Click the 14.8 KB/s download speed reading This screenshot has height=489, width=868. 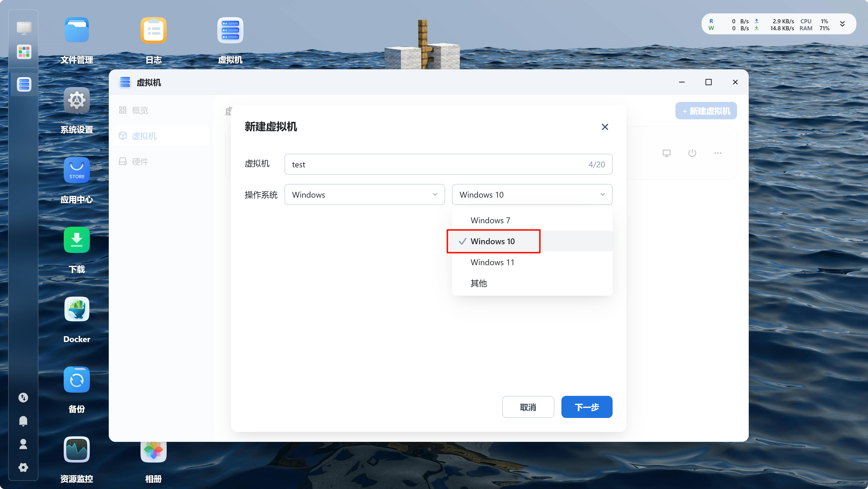[x=782, y=28]
